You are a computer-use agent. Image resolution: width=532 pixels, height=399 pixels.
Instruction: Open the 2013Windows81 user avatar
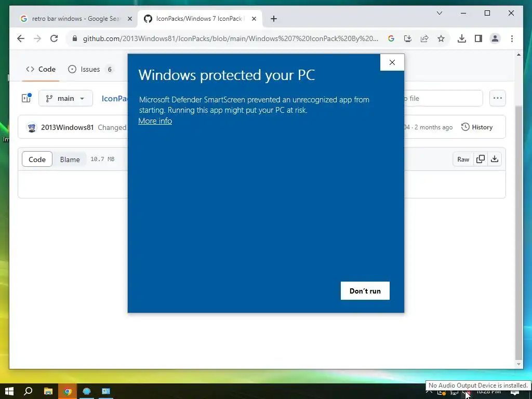tap(32, 127)
